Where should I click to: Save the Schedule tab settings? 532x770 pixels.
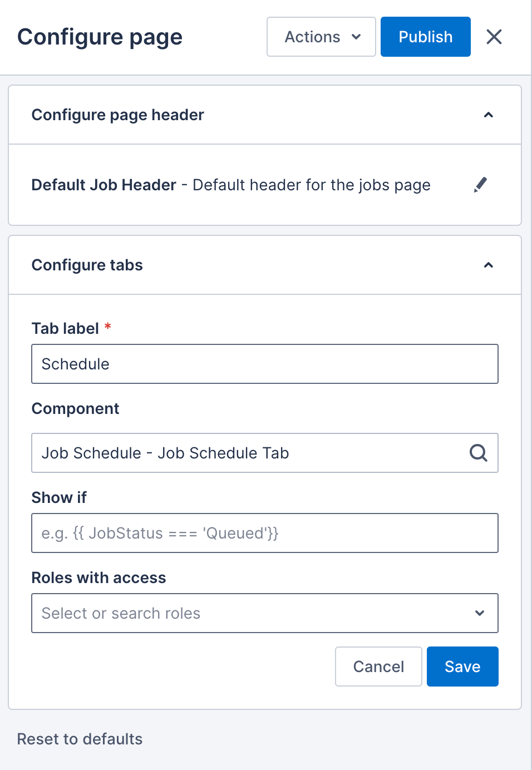pyautogui.click(x=462, y=666)
